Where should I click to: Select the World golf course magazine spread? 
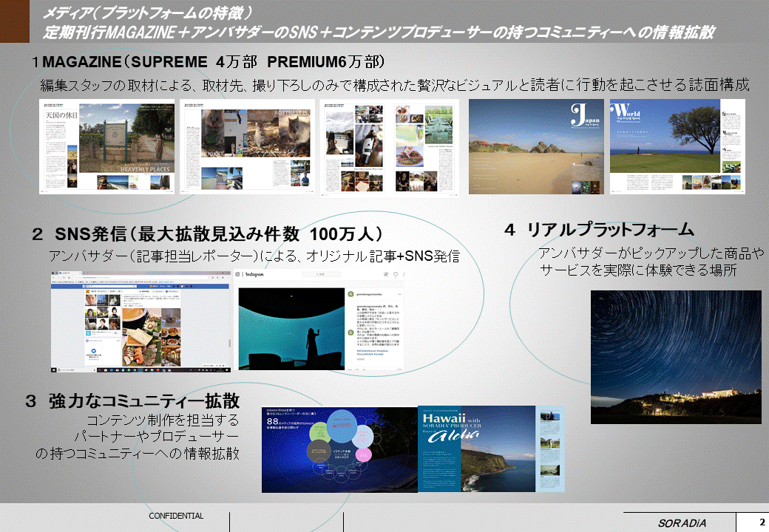coord(677,147)
